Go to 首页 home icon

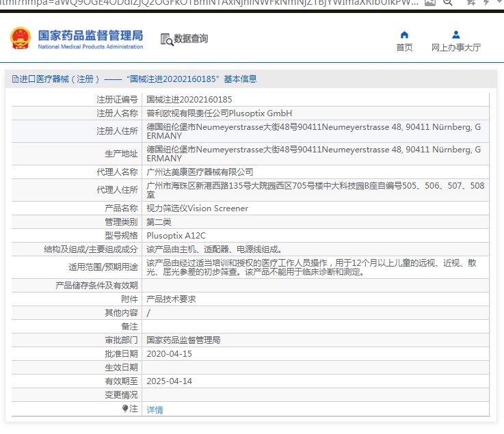pyautogui.click(x=404, y=35)
